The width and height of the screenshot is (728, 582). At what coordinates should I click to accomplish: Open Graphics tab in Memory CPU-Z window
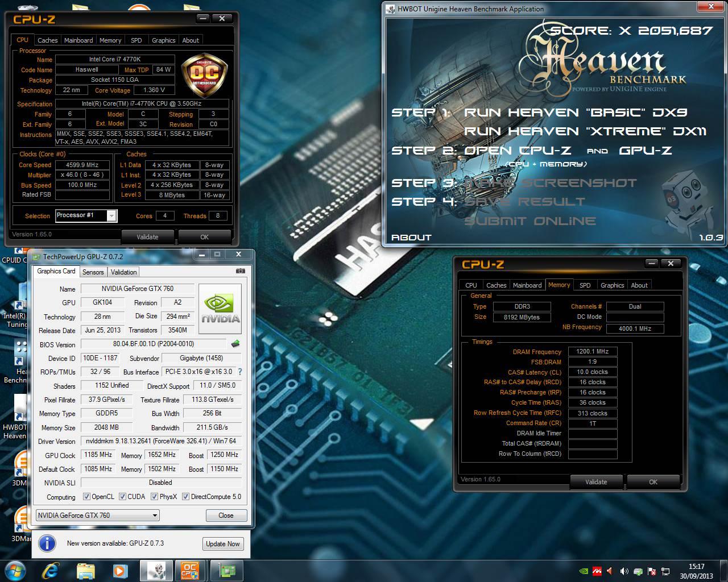pyautogui.click(x=613, y=285)
